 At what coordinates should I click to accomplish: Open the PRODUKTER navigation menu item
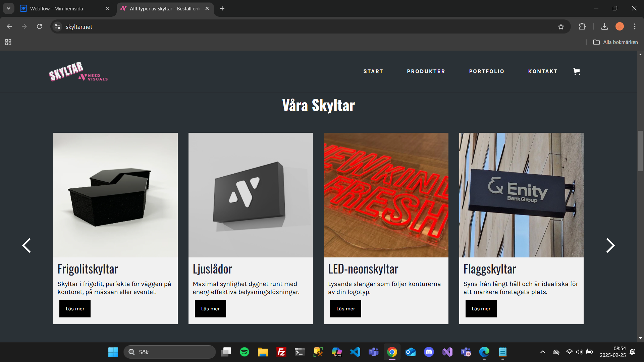(x=426, y=71)
